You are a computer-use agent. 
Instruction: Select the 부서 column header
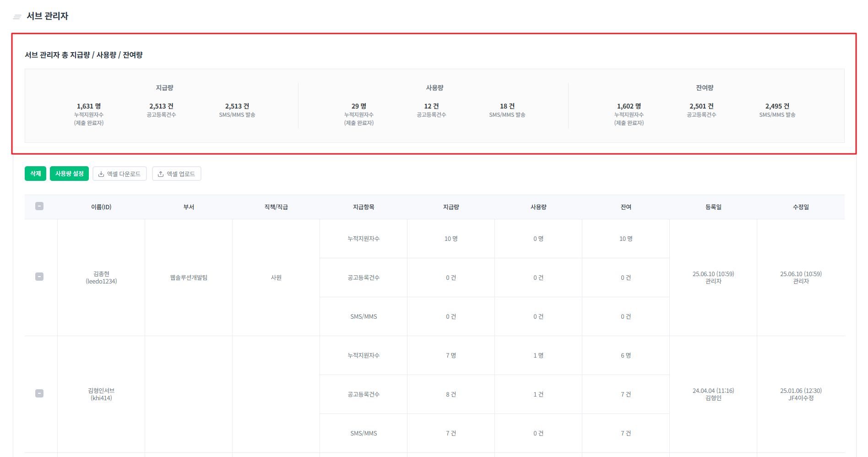pyautogui.click(x=189, y=207)
